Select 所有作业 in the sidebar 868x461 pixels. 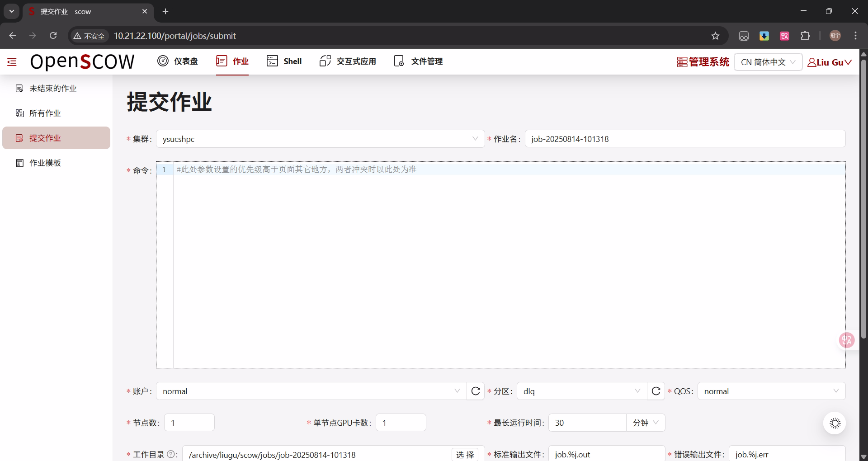[x=45, y=113]
